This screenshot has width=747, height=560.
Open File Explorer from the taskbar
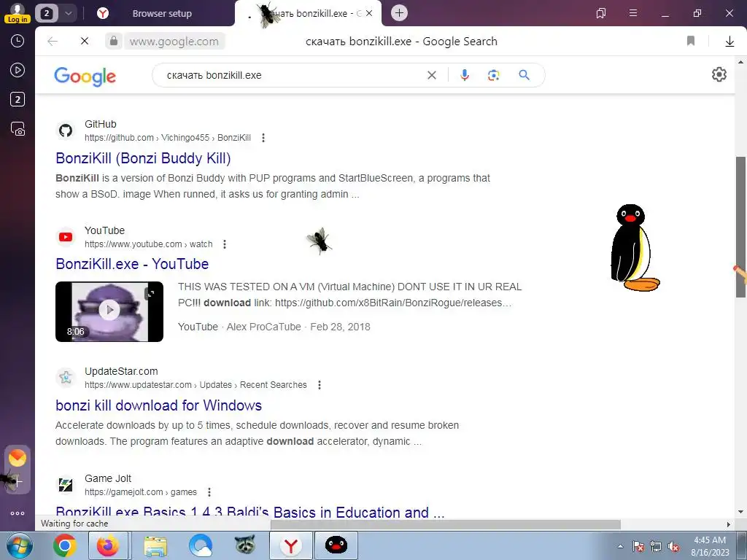point(156,546)
